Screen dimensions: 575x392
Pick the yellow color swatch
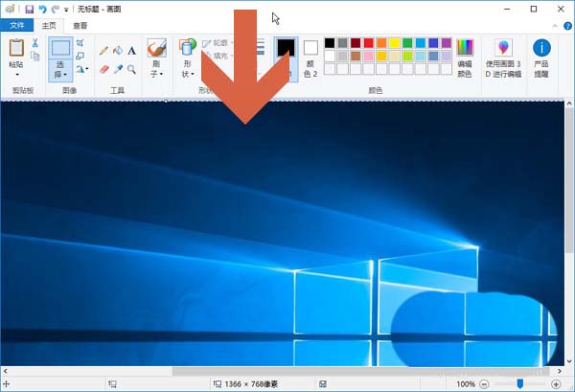click(x=395, y=43)
